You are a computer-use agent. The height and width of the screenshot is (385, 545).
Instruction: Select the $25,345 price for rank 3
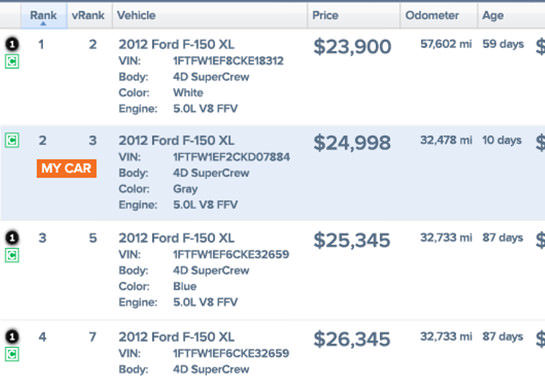pyautogui.click(x=352, y=240)
